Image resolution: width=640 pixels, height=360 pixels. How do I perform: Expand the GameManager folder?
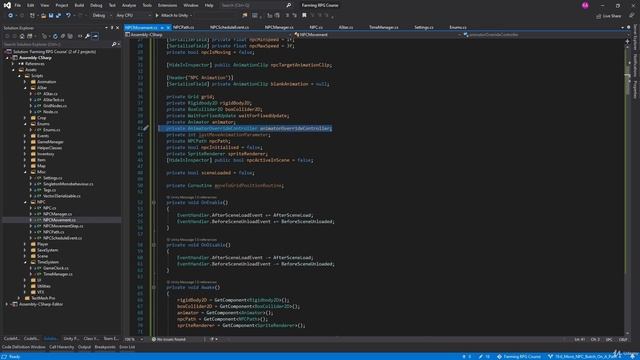pyautogui.click(x=25, y=142)
